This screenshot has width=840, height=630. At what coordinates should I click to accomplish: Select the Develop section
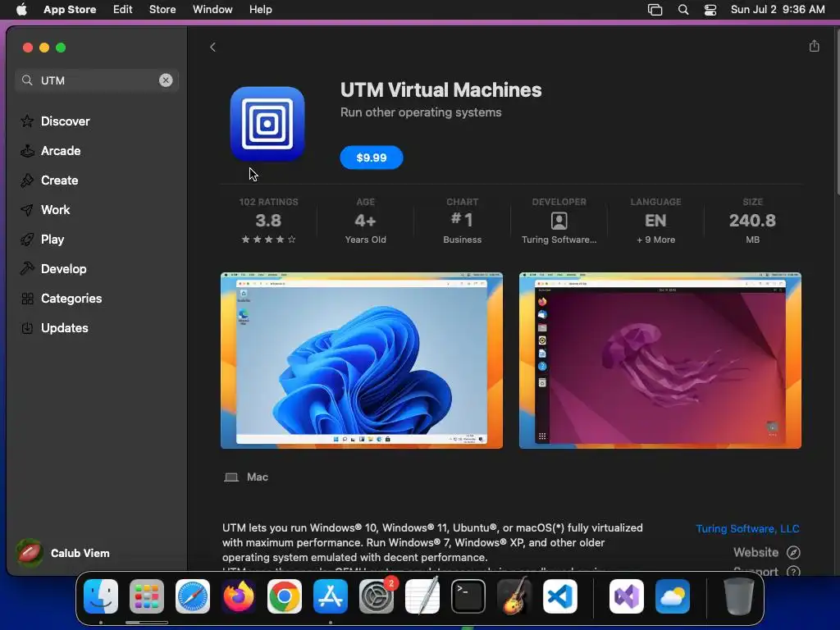pyautogui.click(x=63, y=269)
